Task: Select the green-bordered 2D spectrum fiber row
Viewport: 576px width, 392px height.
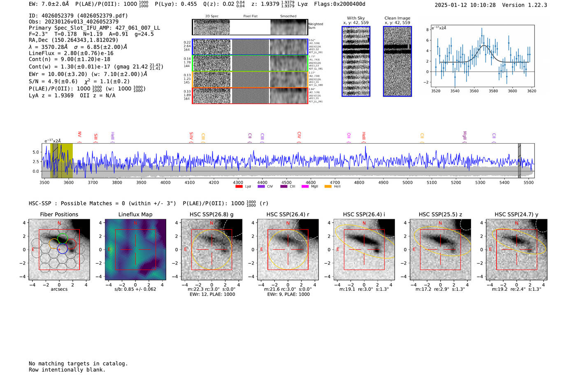Action: 250,63
